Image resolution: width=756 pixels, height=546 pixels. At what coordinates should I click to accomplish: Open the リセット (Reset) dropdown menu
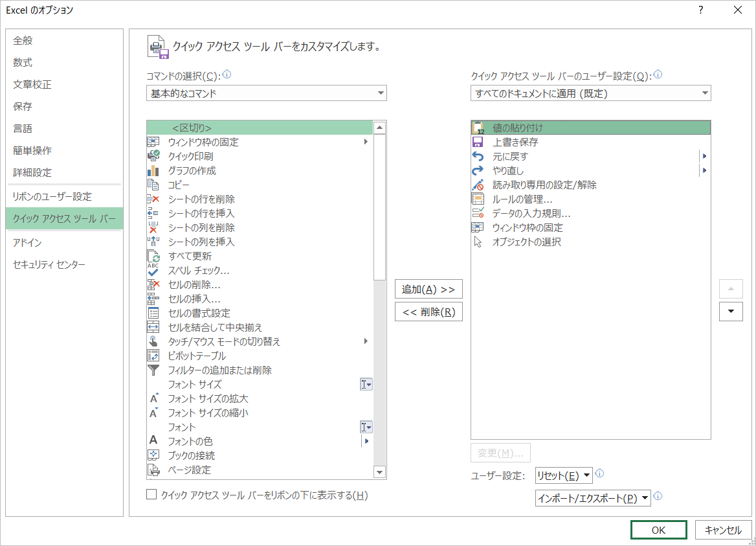click(x=563, y=475)
